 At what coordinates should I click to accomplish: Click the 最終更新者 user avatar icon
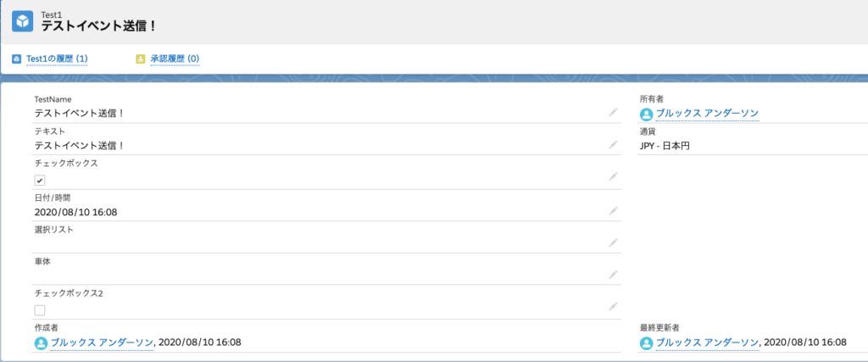(647, 343)
